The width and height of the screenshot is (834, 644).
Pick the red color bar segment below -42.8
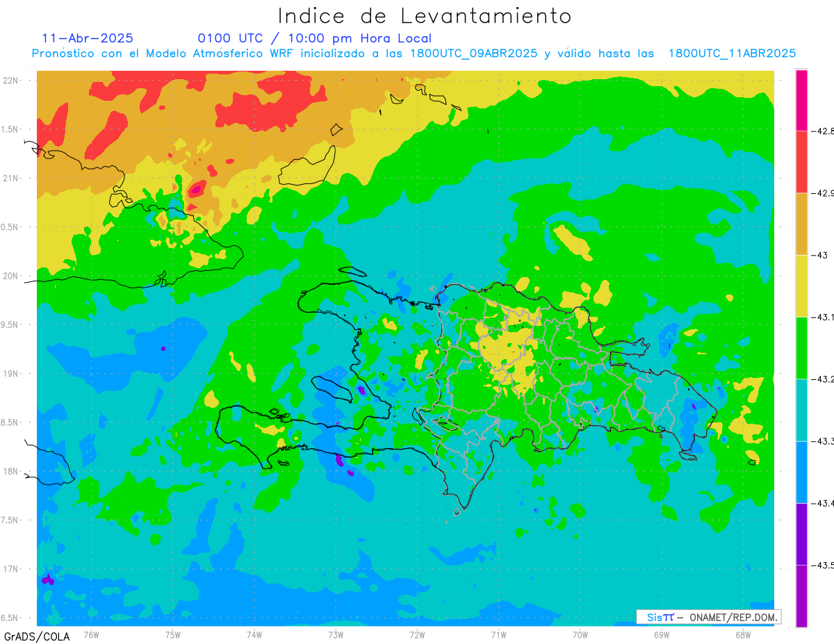(x=801, y=162)
